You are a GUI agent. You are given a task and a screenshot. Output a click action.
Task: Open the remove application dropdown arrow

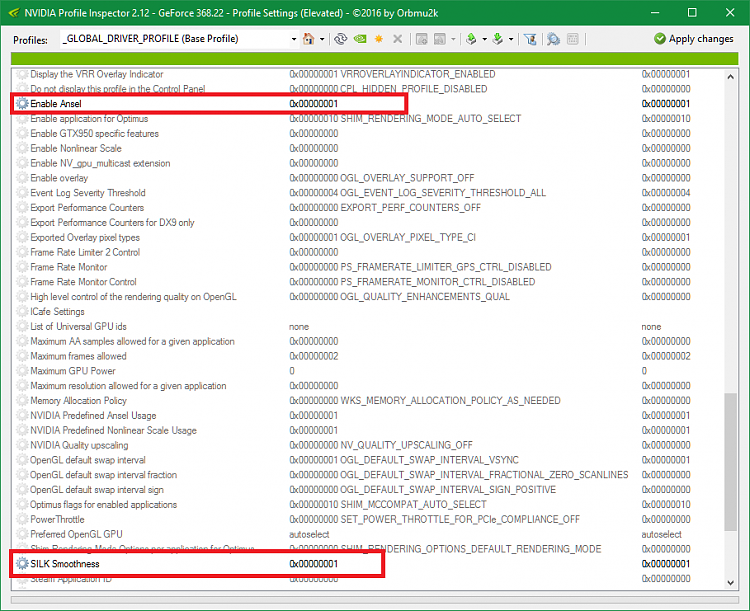[x=452, y=39]
